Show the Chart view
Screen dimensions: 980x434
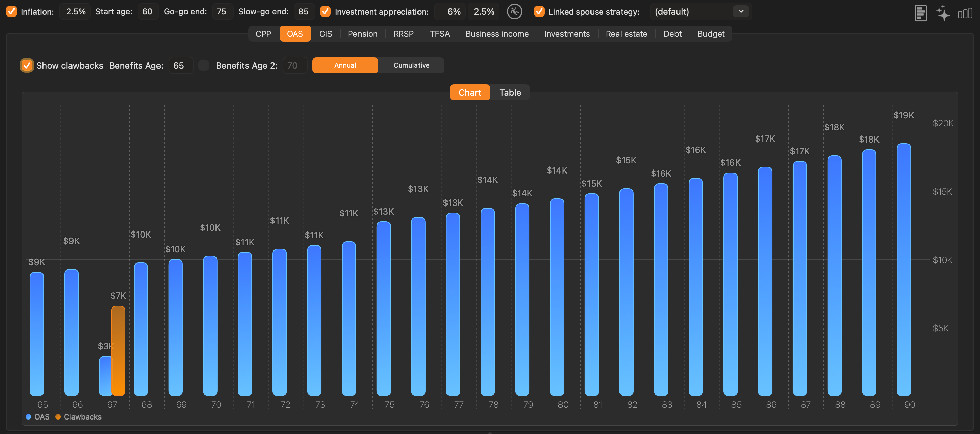[x=470, y=92]
